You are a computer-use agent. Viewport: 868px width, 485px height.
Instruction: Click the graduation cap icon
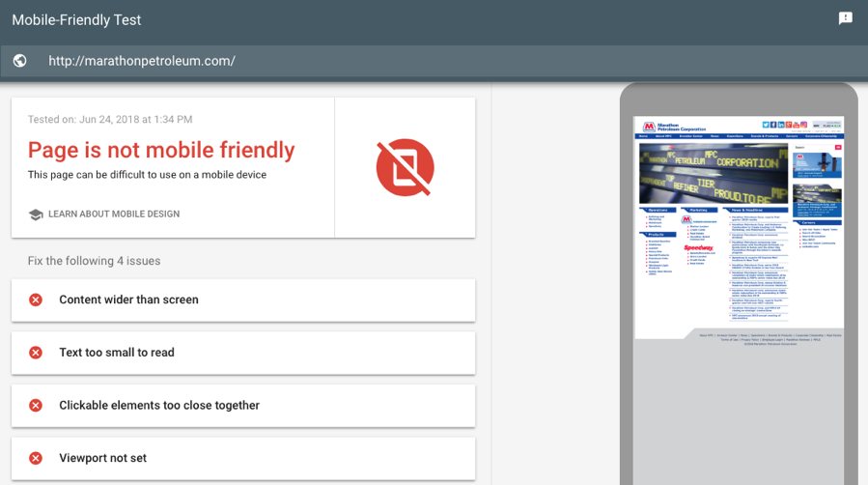click(36, 214)
